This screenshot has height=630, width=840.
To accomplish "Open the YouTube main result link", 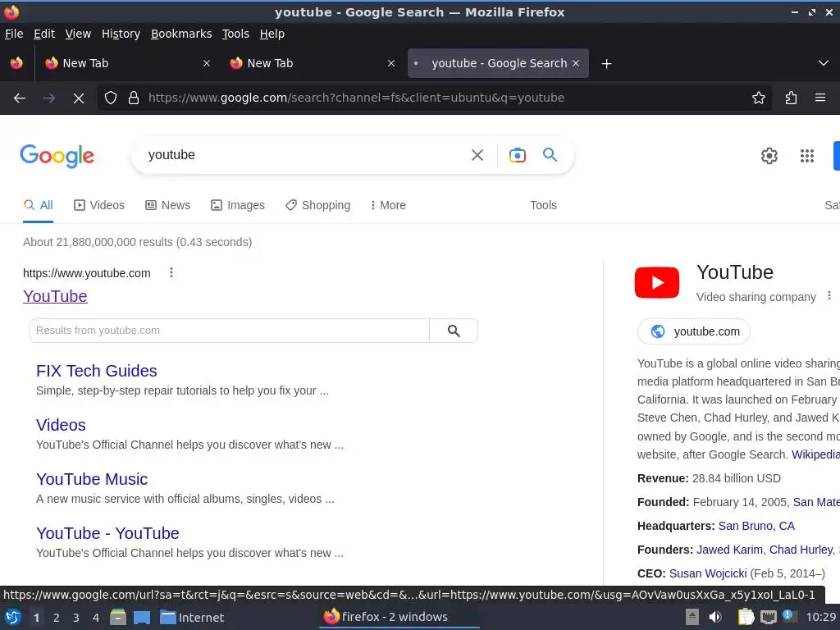I will [55, 296].
